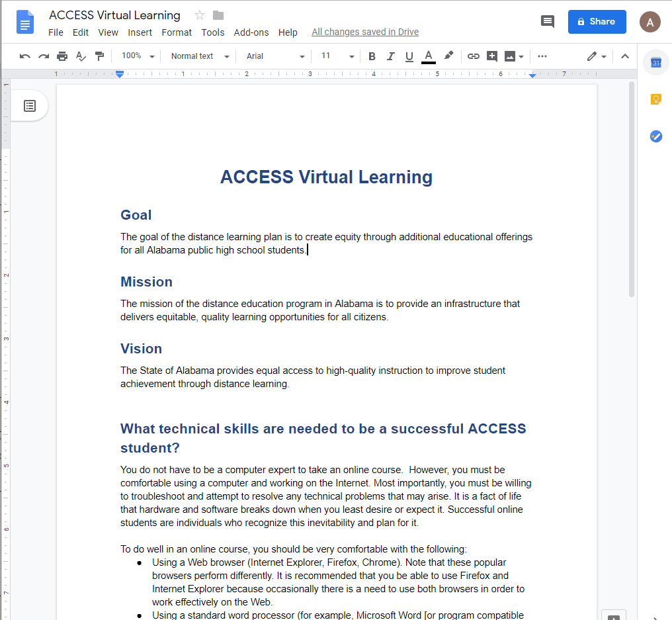672x620 pixels.
Task: Open the comment history icon
Action: [x=547, y=21]
